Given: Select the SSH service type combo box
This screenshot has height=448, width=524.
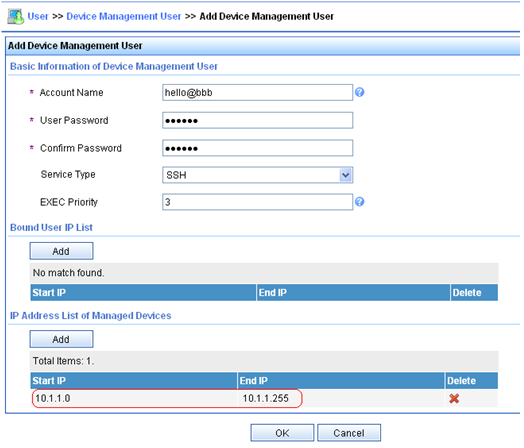Looking at the screenshot, I should (x=257, y=175).
